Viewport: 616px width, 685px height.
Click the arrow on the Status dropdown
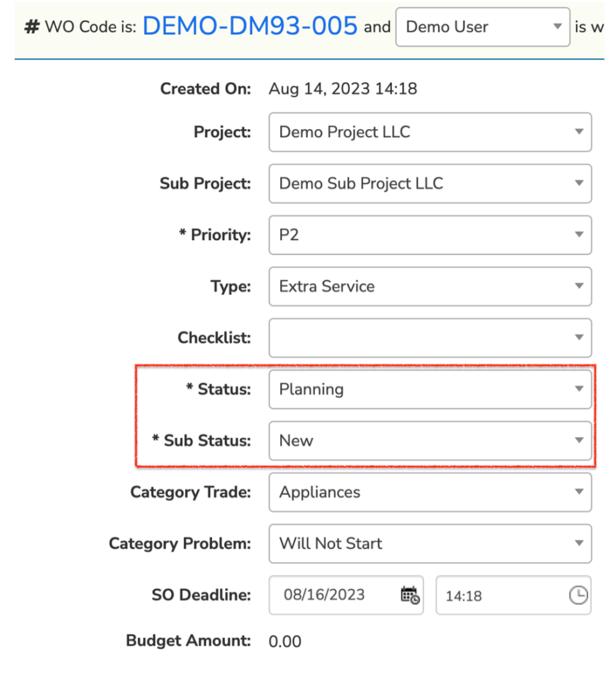pos(579,389)
